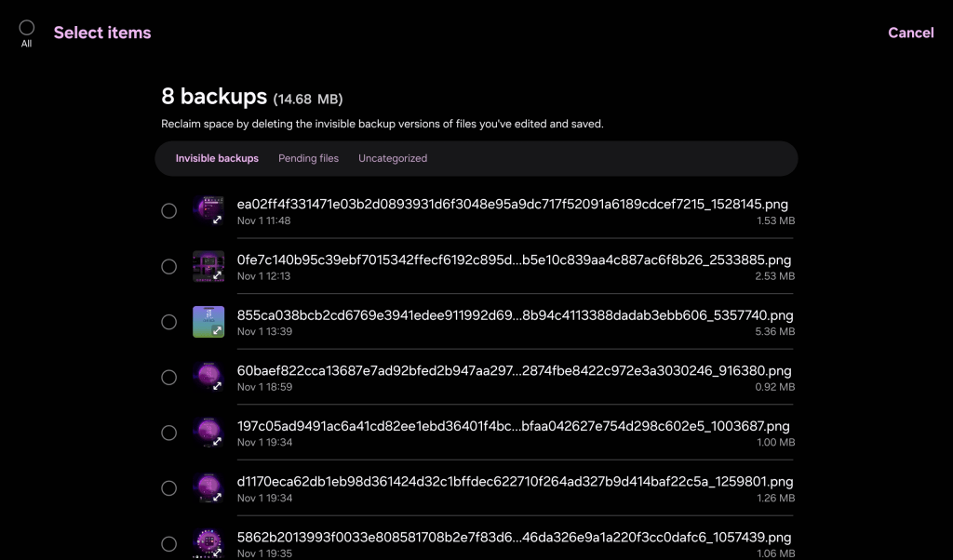Screen dimensions: 953x560
Task: Expand thumbnail preview of 5862b201 file
Action: [x=217, y=552]
